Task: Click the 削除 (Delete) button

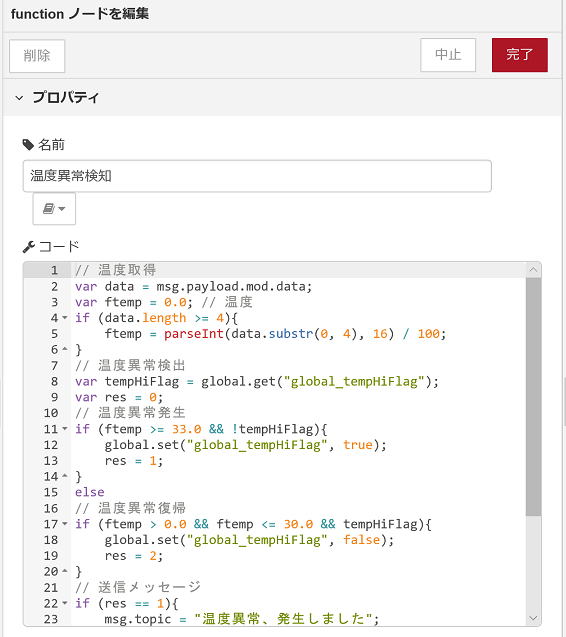Action: pos(37,56)
